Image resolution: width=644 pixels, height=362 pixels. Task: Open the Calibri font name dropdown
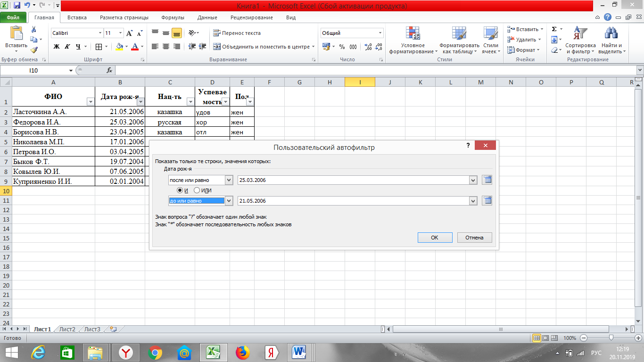click(100, 33)
